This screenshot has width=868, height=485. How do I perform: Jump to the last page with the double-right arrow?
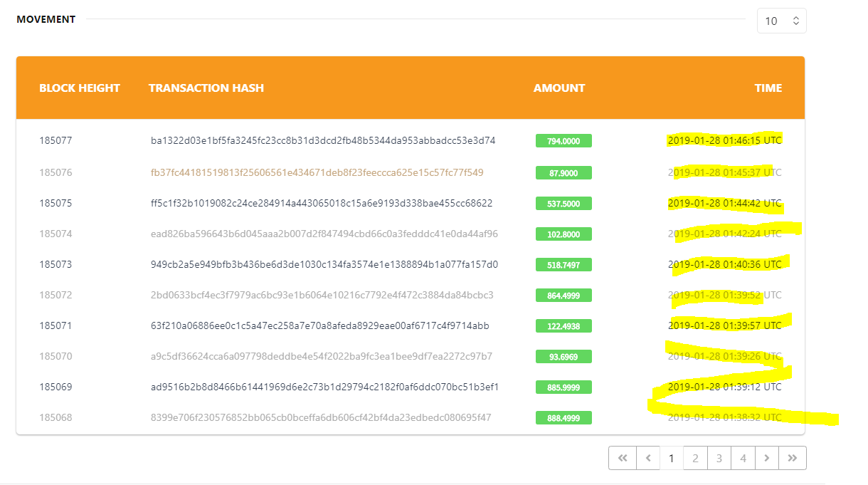[x=792, y=458]
